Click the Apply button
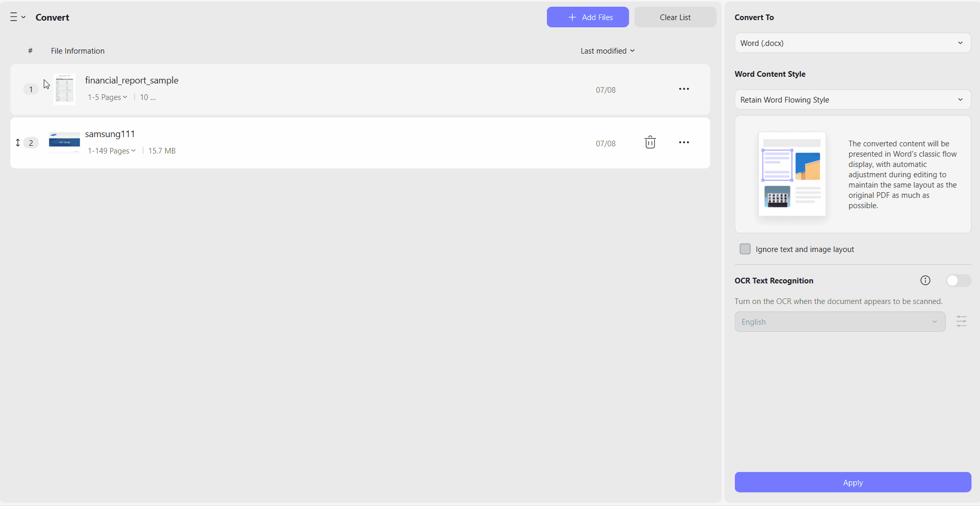Screen dimensions: 980x506 (853, 482)
